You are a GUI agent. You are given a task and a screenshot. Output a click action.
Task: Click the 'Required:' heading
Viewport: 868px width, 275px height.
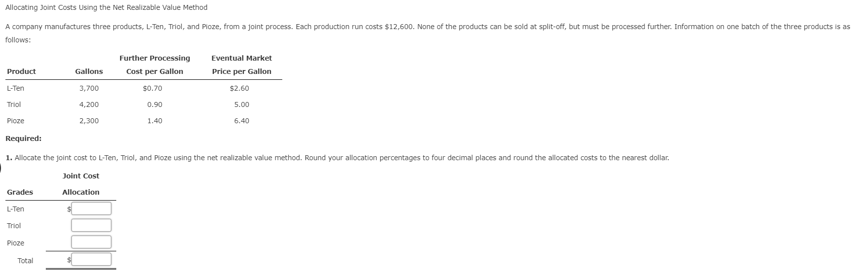[x=23, y=138]
